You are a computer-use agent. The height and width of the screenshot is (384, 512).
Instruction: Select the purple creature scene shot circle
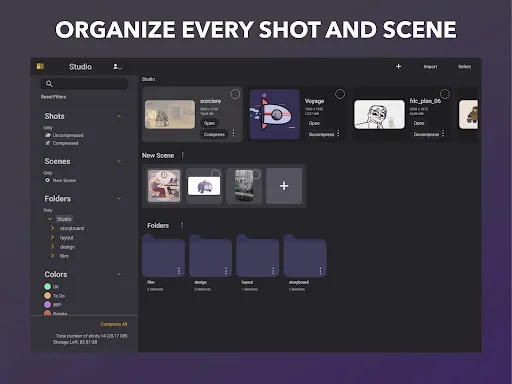(x=215, y=173)
